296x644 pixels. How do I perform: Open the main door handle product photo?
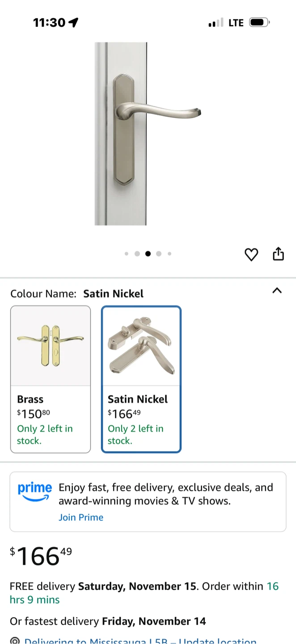pos(148,134)
